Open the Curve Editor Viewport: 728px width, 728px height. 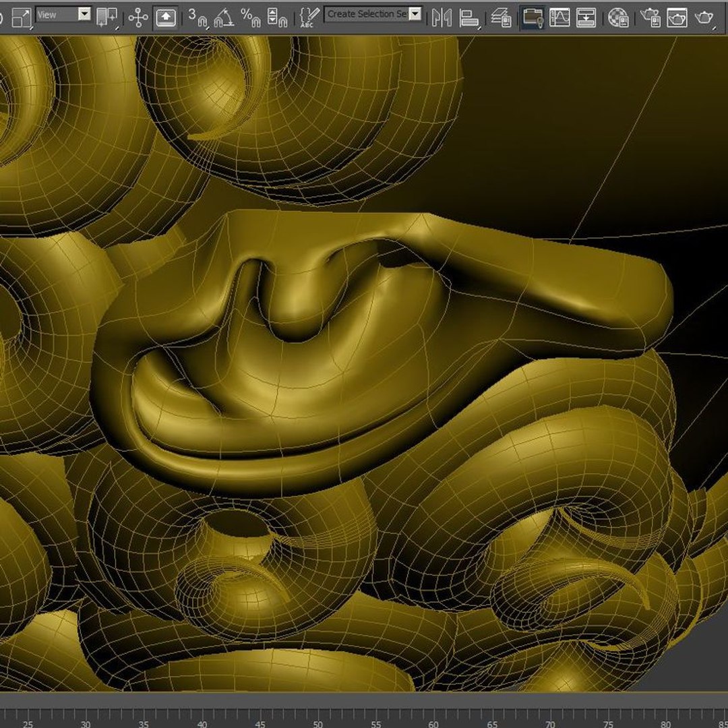click(x=559, y=18)
